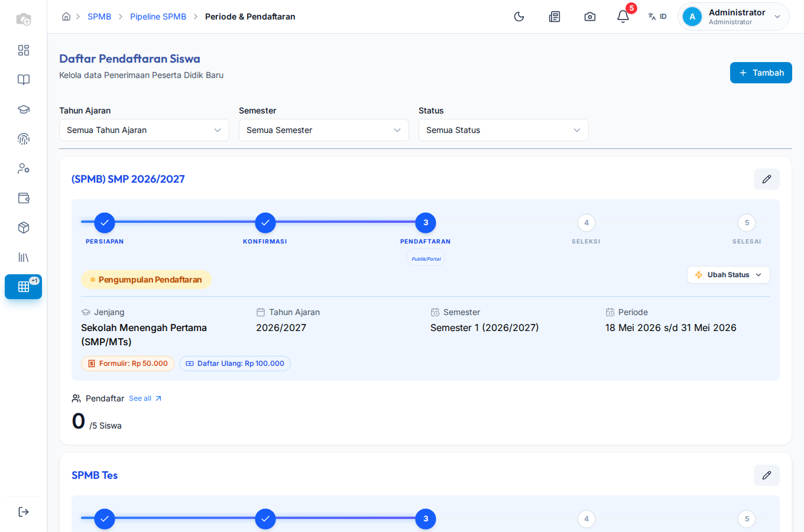
Task: Click the Tahun Ajaran value 2026/2027
Action: coord(281,327)
